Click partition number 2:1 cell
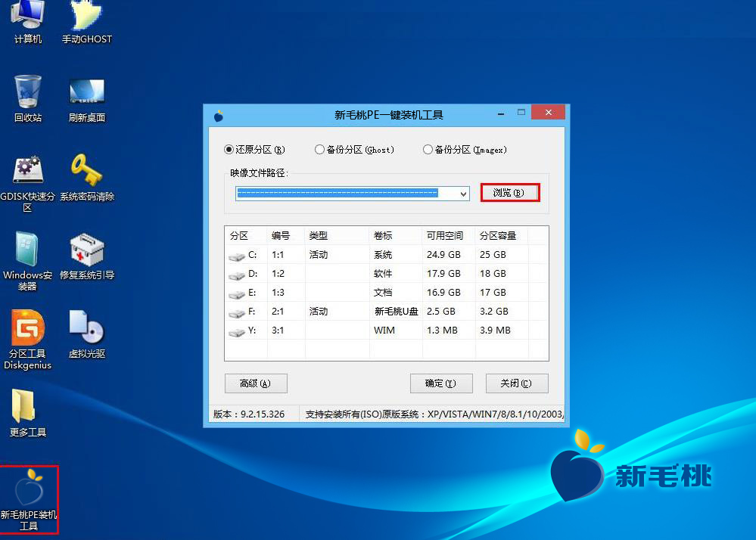This screenshot has height=540, width=756. [x=278, y=312]
